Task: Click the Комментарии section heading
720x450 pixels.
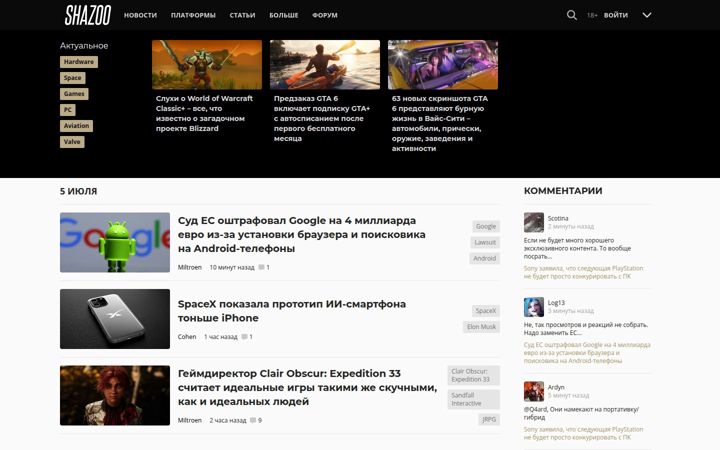Action: point(563,191)
